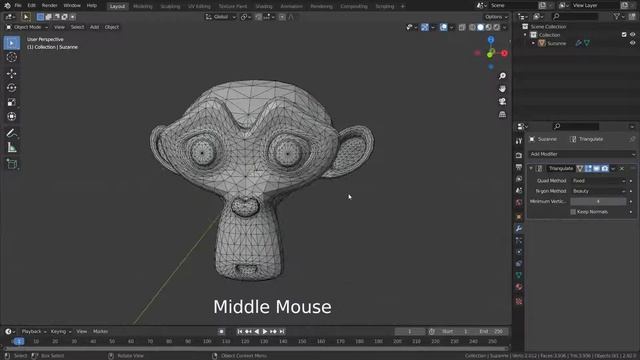The width and height of the screenshot is (640, 360).
Task: Select the Transform tool
Action: click(x=12, y=116)
